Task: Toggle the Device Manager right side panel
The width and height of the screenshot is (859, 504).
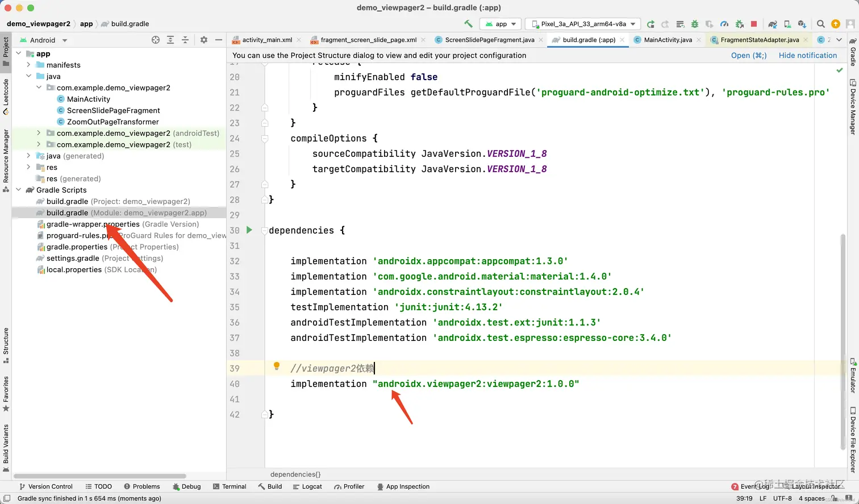Action: pyautogui.click(x=853, y=107)
